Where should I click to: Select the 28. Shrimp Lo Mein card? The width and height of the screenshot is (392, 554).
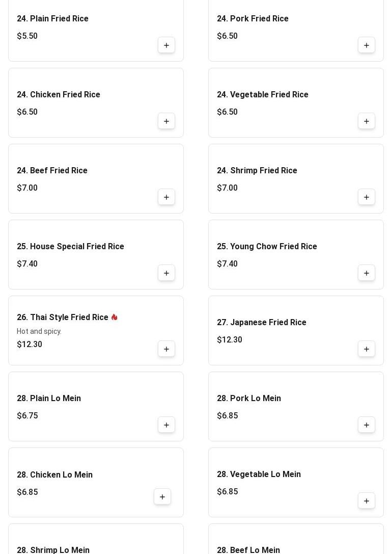[96, 539]
